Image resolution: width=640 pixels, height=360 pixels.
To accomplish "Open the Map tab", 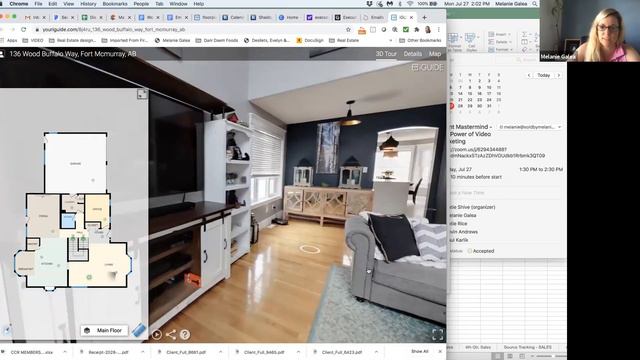I will [435, 54].
